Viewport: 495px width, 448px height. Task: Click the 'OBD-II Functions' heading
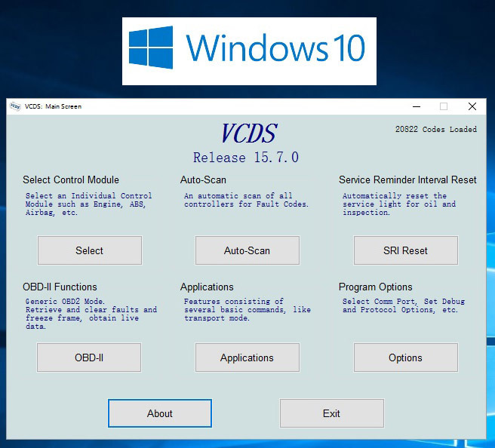60,287
